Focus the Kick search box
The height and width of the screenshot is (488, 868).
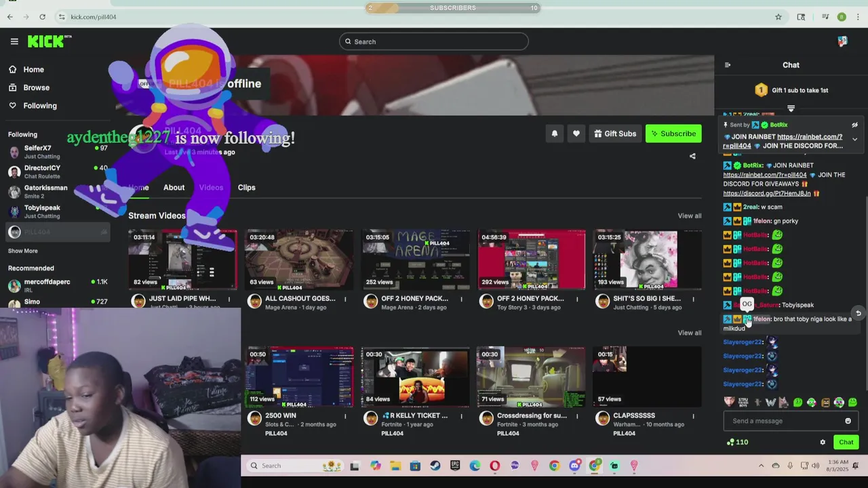pos(434,41)
